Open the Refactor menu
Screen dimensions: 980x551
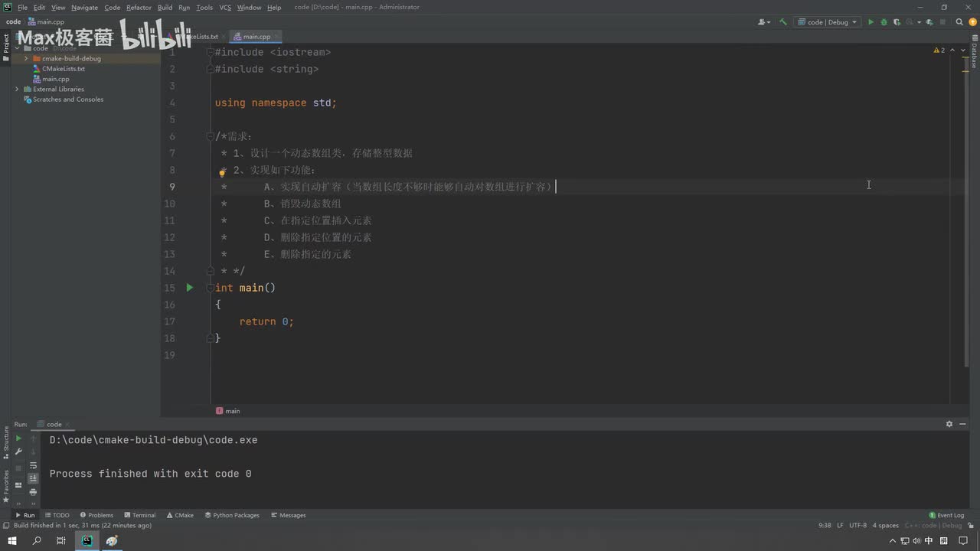[139, 7]
